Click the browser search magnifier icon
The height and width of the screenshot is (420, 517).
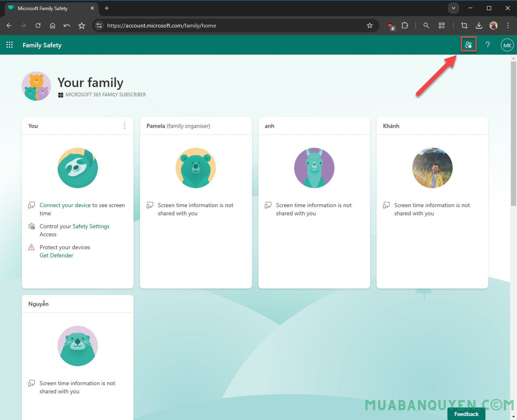pos(426,25)
